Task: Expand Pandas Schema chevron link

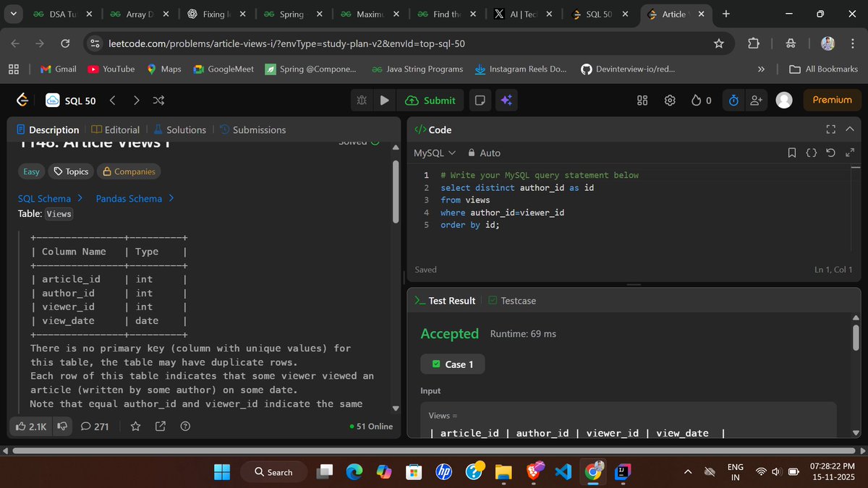Action: pos(135,198)
